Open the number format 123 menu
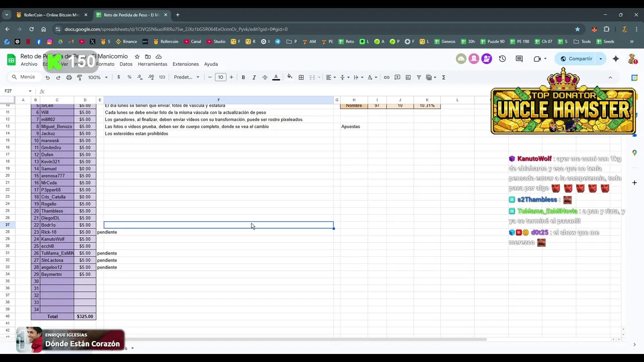Image resolution: width=644 pixels, height=362 pixels. point(162,77)
